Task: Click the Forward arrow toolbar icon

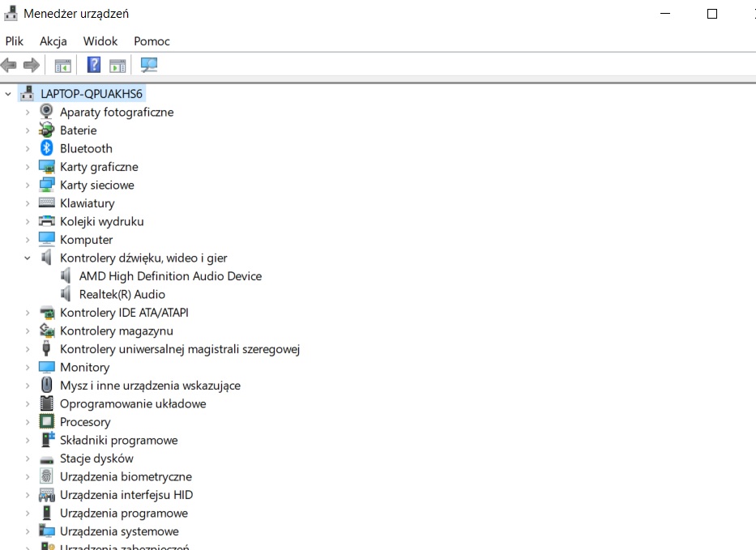Action: coord(32,65)
